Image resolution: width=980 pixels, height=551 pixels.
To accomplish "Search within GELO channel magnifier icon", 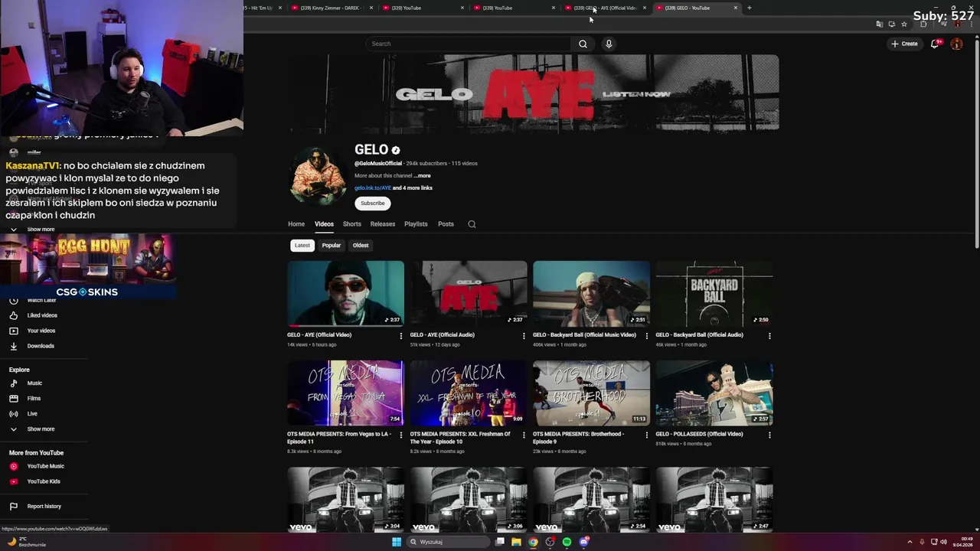I will coord(472,224).
